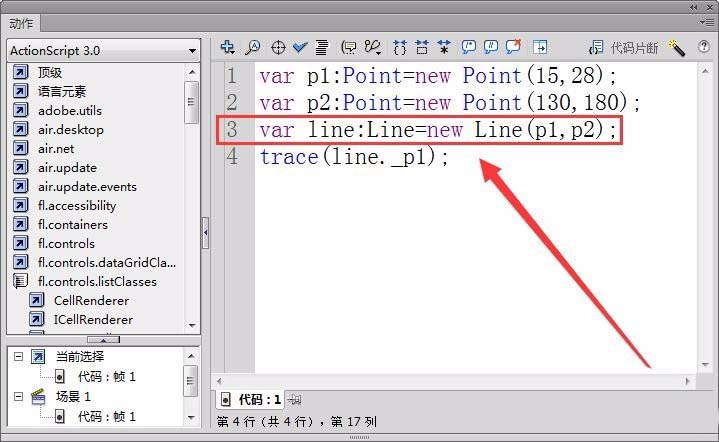Screen dimensions: 719x442
Task: Collapse the panel using double-arrow icon
Action: (x=693, y=7)
